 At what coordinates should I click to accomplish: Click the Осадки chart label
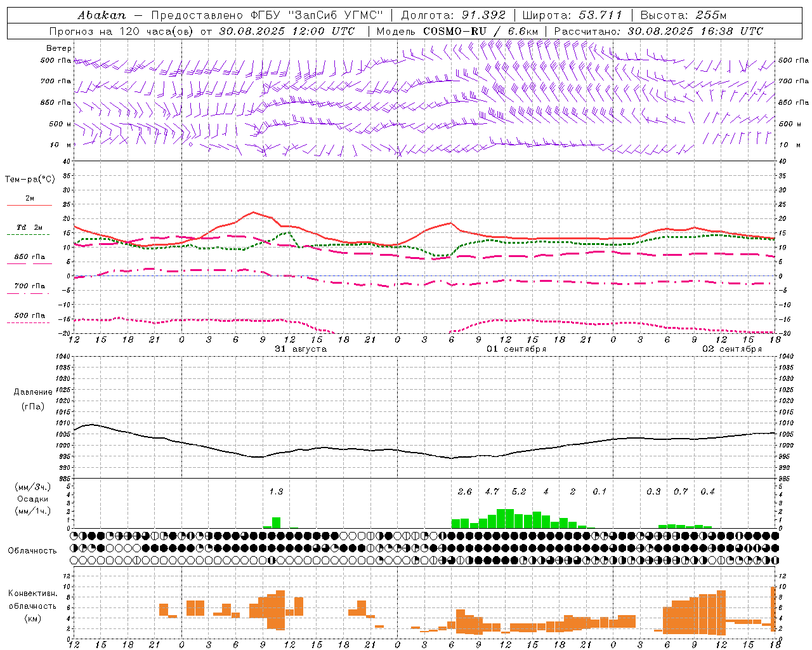(33, 499)
